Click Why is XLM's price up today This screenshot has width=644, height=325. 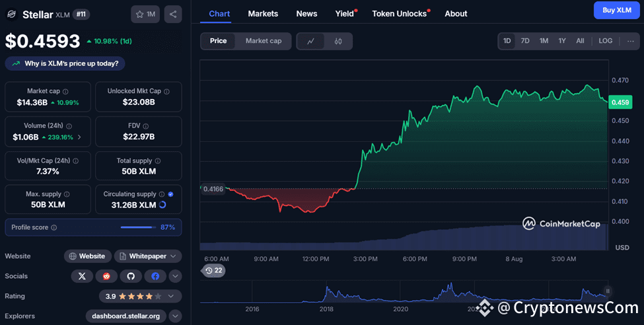pyautogui.click(x=65, y=63)
